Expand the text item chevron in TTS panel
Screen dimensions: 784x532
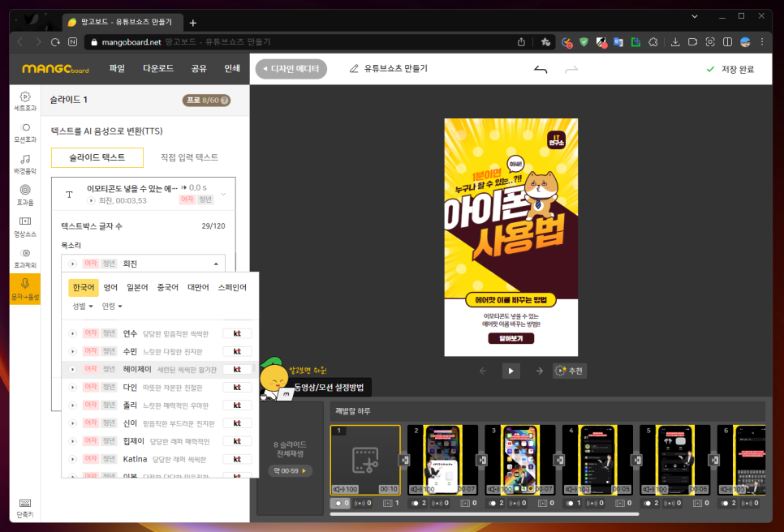coord(223,194)
